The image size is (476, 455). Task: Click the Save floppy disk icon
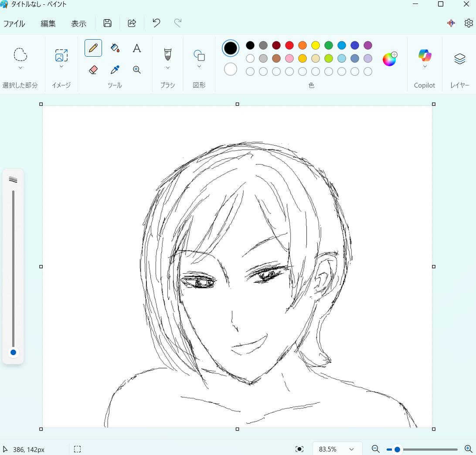[107, 23]
